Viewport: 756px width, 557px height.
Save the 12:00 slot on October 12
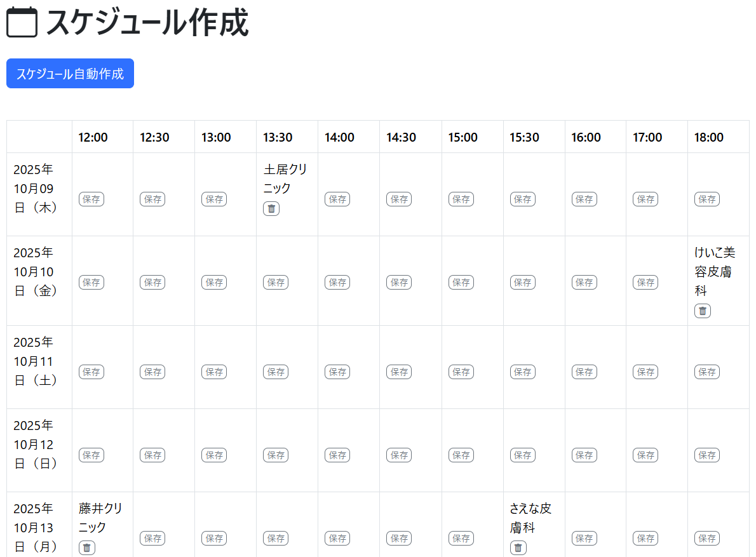(x=91, y=455)
